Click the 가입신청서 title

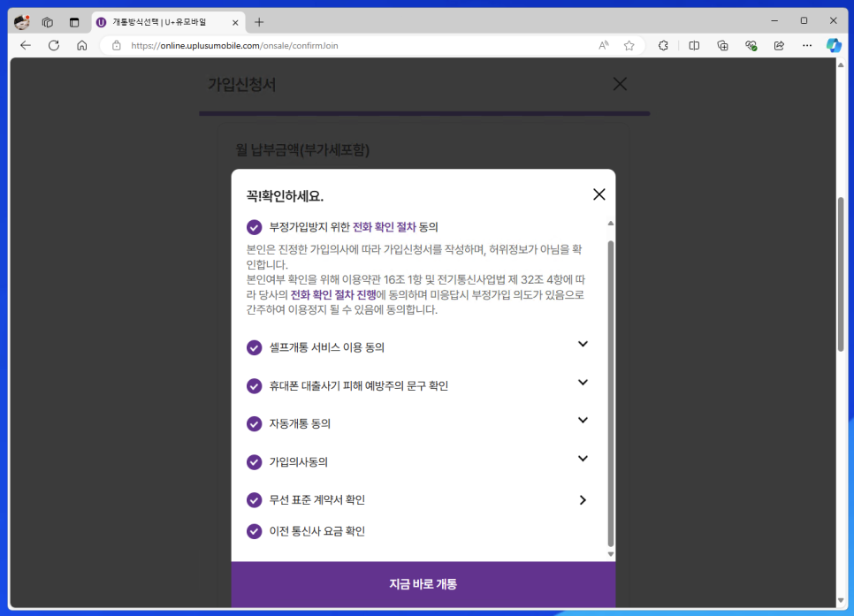coord(242,85)
